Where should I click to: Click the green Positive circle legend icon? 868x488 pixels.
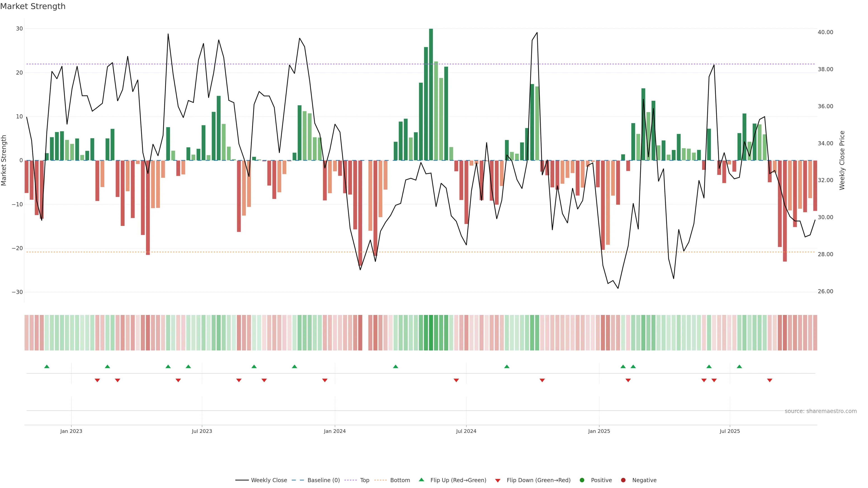click(582, 480)
